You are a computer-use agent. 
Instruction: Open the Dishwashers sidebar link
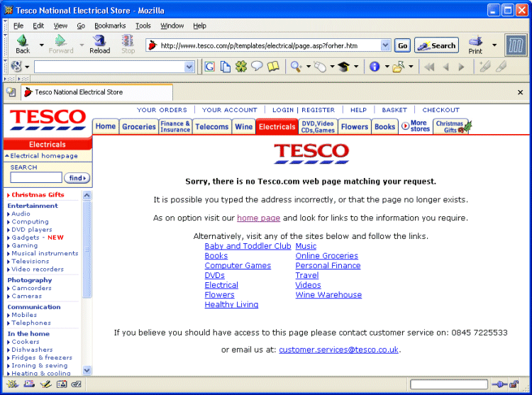click(x=32, y=350)
